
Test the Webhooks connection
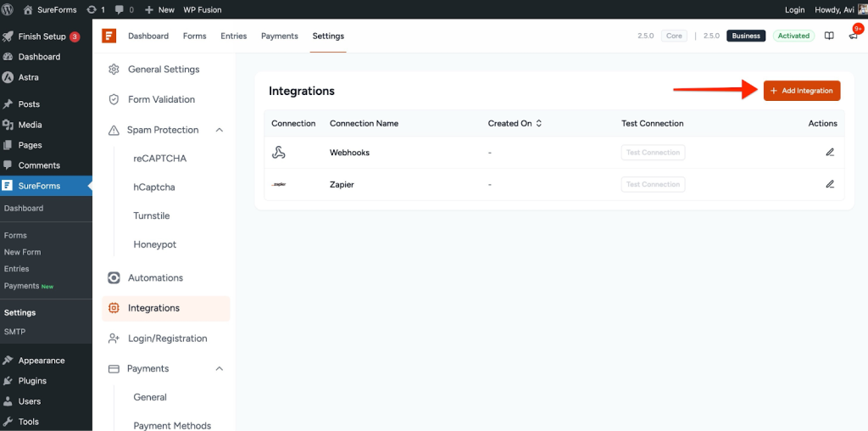pyautogui.click(x=653, y=153)
